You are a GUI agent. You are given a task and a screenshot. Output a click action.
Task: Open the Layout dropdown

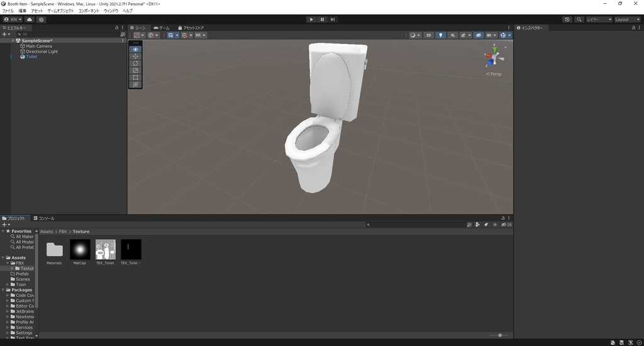click(627, 20)
